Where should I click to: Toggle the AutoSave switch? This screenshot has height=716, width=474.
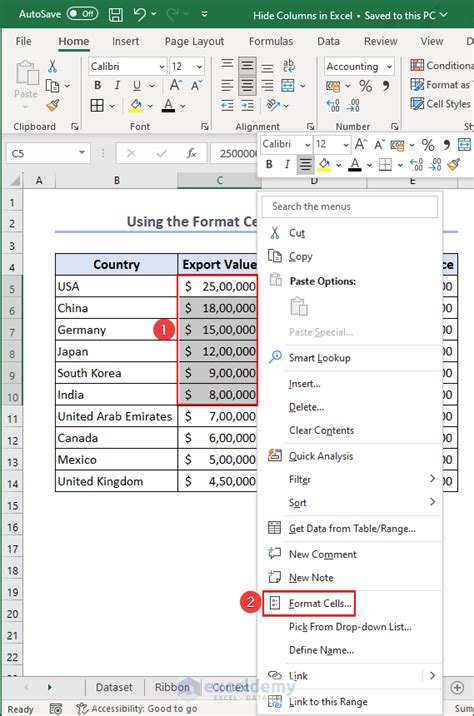tap(82, 14)
